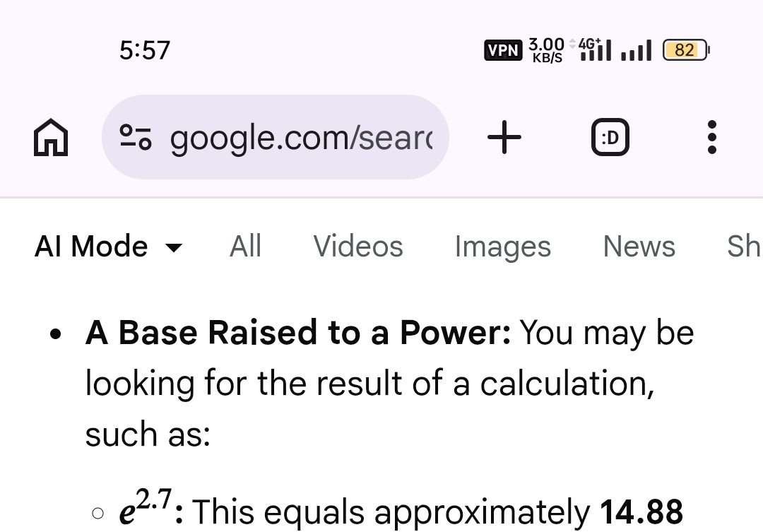Screen dimensions: 763x532
Task: Open a new tab with plus icon
Action: tap(504, 137)
